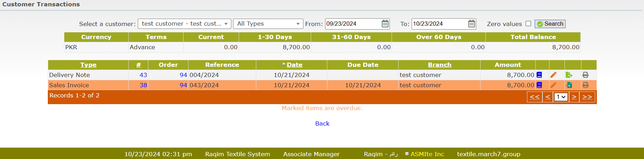Open the page number dropdown

[561, 97]
